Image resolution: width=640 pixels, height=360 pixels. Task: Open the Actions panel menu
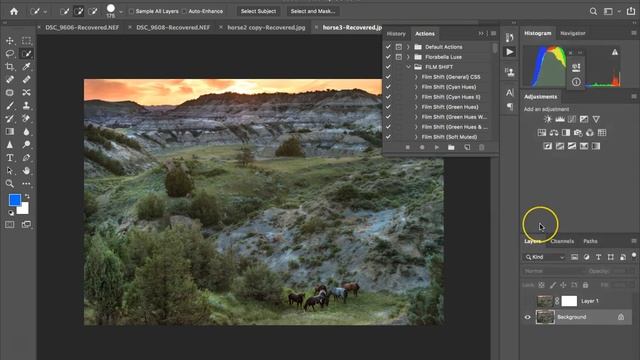pyautogui.click(x=493, y=33)
